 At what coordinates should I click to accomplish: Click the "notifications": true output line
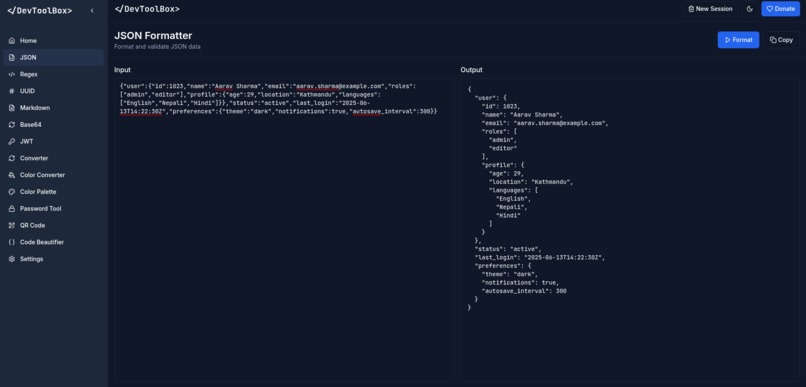(520, 283)
